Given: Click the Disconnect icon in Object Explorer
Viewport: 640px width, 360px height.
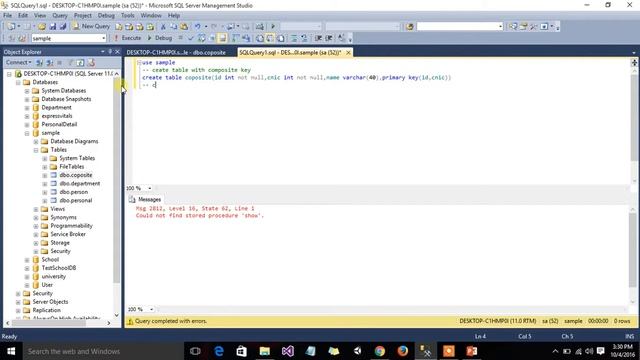Looking at the screenshot, I should tap(49, 62).
